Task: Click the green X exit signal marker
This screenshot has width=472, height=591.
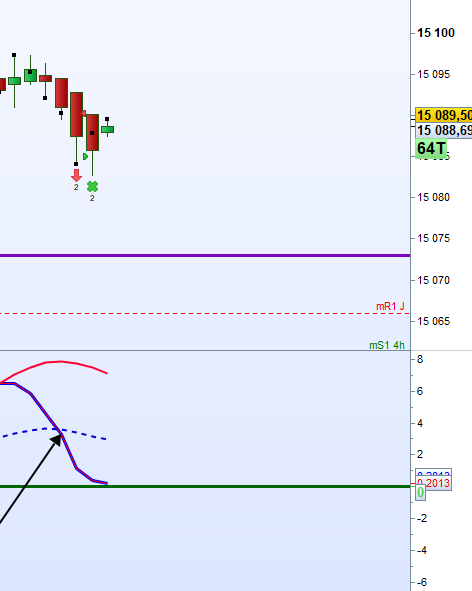Action: (92, 187)
